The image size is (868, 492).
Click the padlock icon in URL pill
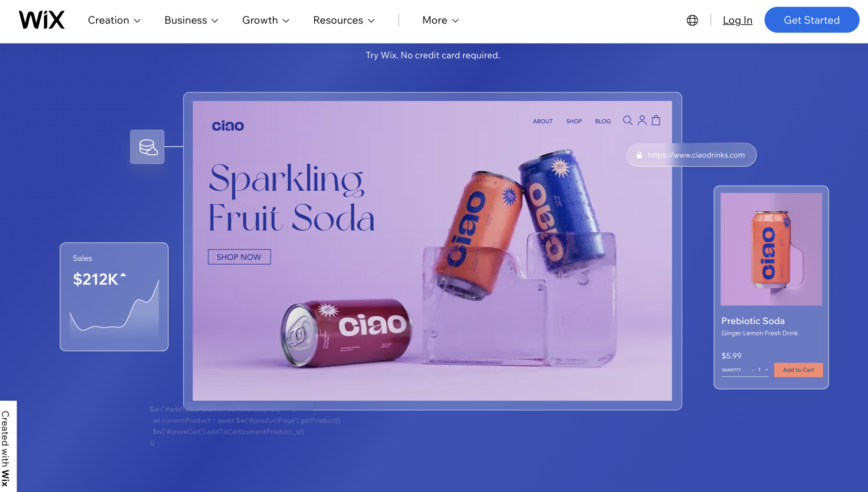pyautogui.click(x=639, y=155)
